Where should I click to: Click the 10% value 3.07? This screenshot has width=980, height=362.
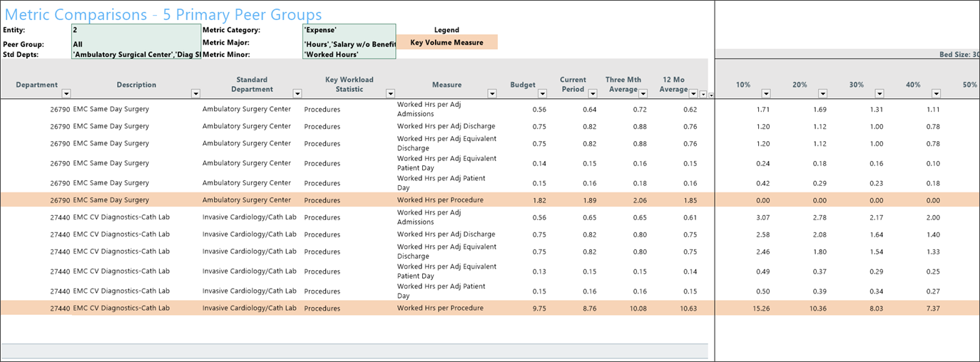(763, 217)
